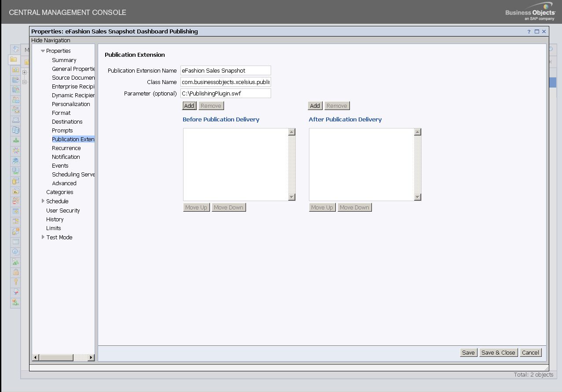The image size is (562, 392).
Task: Click Move Up under After Publication Delivery
Action: 322,208
